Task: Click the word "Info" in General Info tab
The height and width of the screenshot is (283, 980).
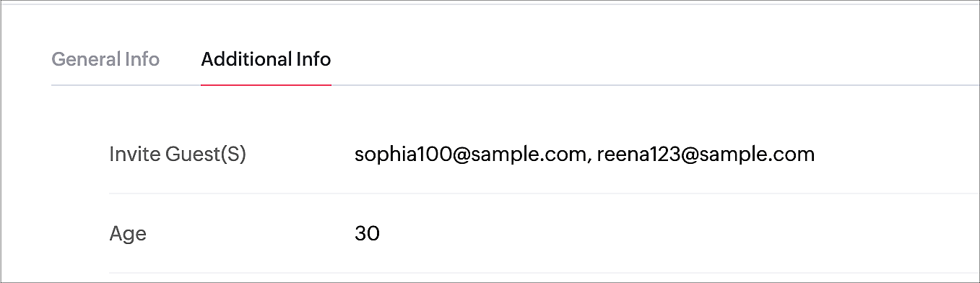Action: 142,59
